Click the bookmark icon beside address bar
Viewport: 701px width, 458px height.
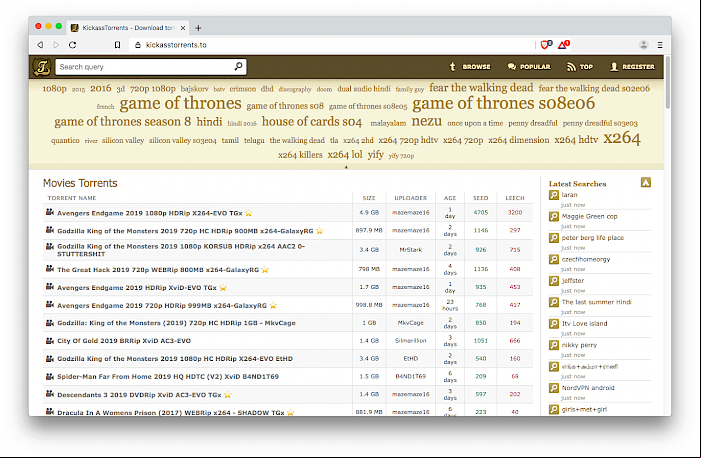(x=117, y=45)
